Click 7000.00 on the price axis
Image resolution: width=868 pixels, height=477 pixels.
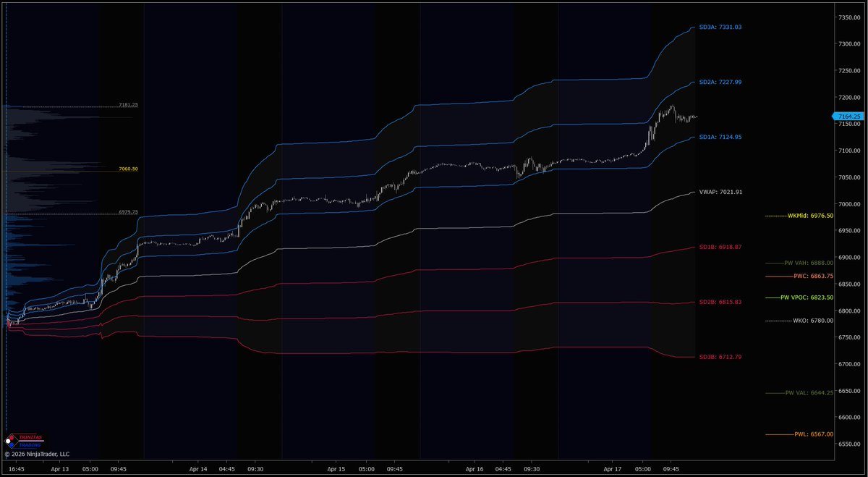[x=849, y=204]
